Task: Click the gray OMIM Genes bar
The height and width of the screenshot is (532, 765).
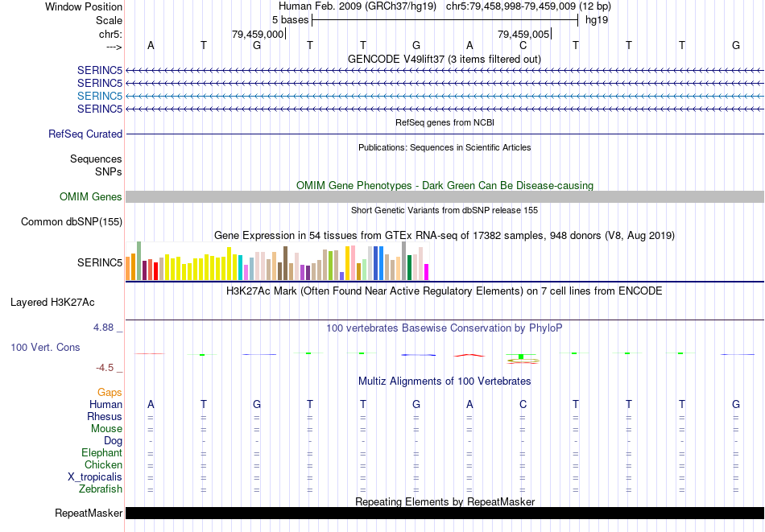Action: point(445,196)
